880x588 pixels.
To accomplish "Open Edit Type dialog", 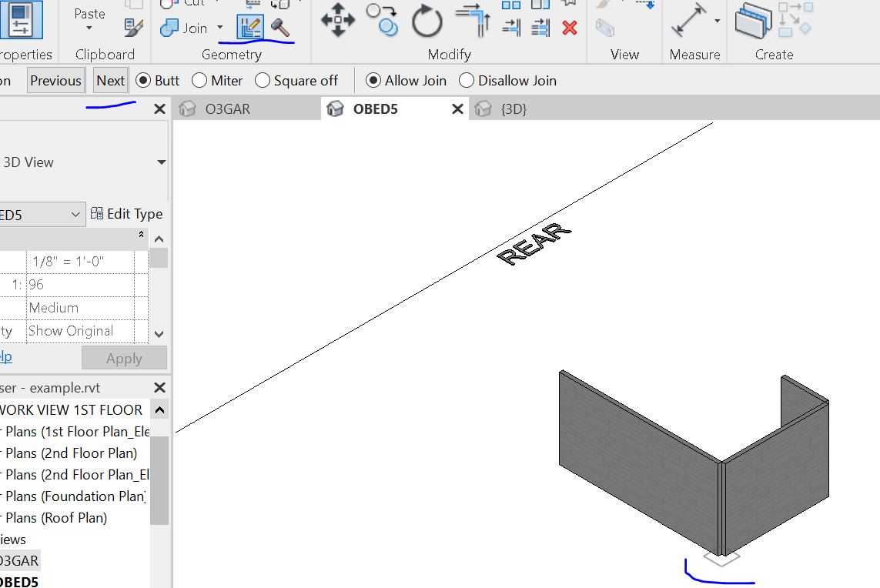I will point(127,214).
